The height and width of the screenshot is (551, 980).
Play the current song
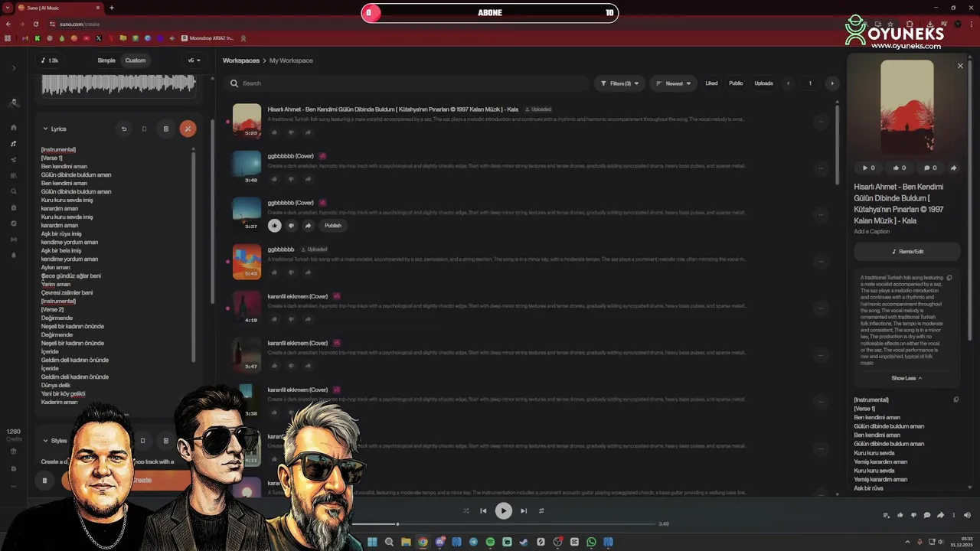[x=503, y=510]
